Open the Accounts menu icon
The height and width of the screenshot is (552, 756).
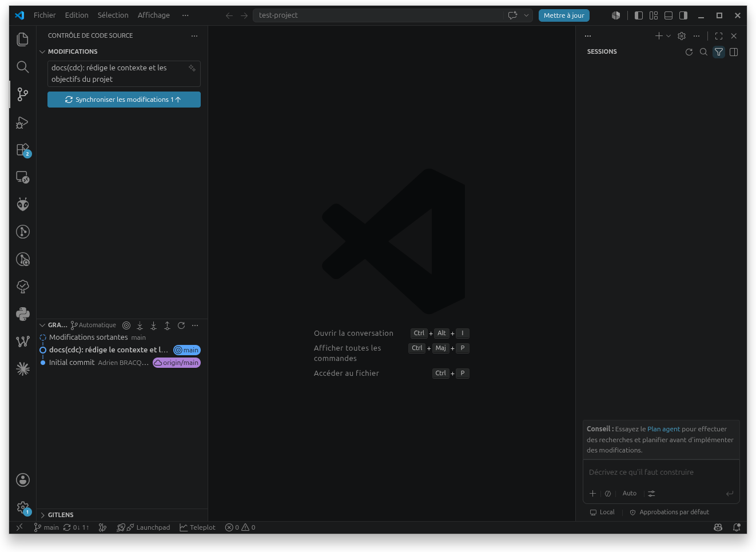(23, 480)
